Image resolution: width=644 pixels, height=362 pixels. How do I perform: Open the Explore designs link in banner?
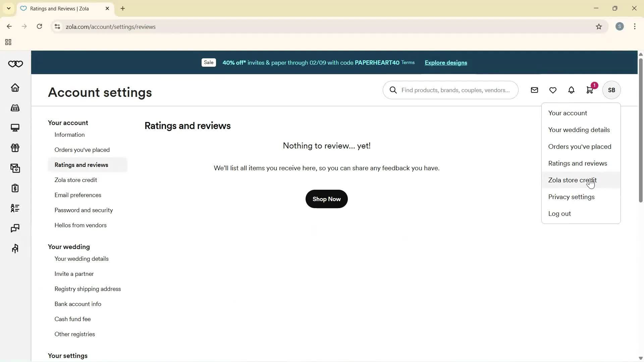click(445, 63)
